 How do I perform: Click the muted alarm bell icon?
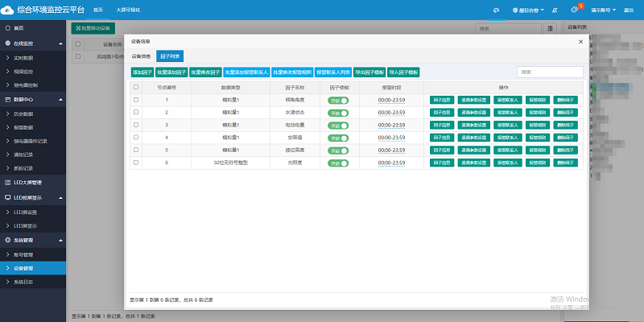click(553, 10)
